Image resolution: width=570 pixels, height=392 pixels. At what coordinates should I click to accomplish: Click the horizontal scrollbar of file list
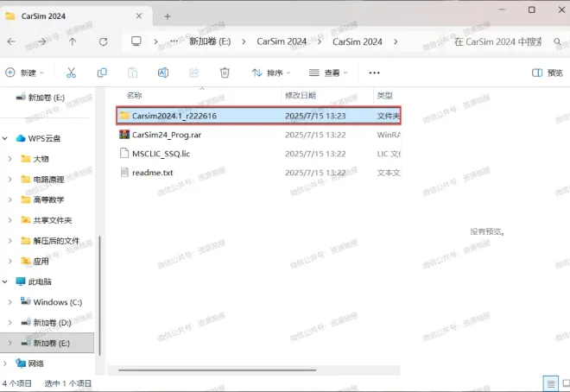coord(218,370)
